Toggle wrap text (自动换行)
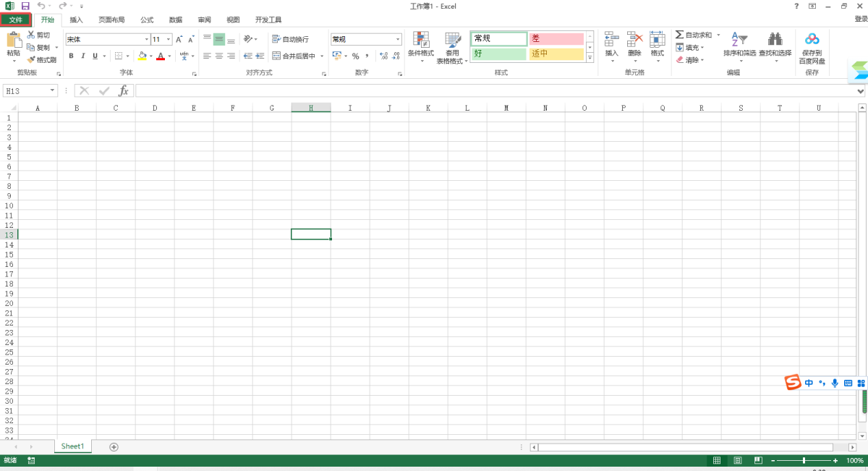The image size is (868, 471). (290, 39)
